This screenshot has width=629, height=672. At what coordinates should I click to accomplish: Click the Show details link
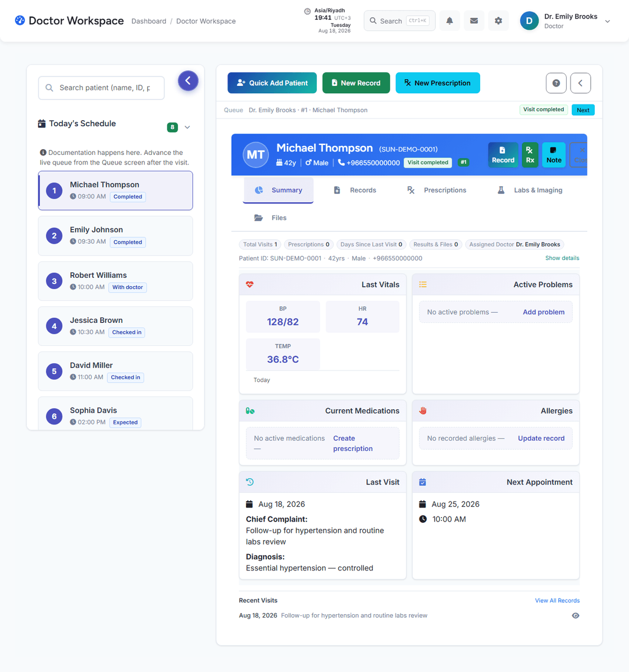pyautogui.click(x=562, y=258)
